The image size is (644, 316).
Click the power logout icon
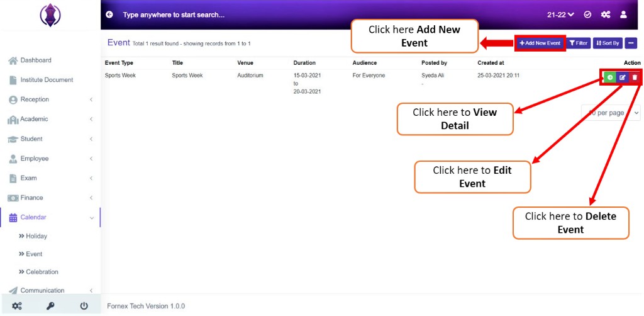(84, 306)
